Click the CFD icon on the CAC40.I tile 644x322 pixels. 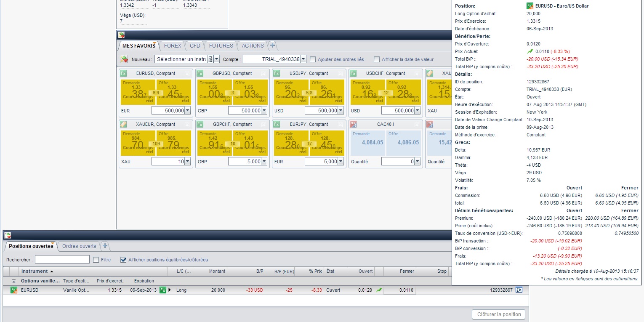click(x=353, y=124)
